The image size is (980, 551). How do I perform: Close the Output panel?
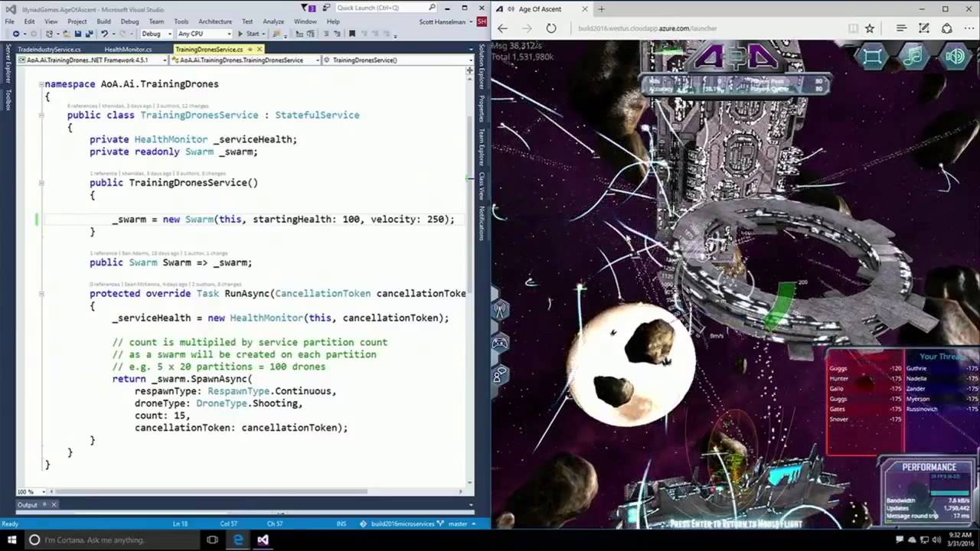tap(54, 504)
